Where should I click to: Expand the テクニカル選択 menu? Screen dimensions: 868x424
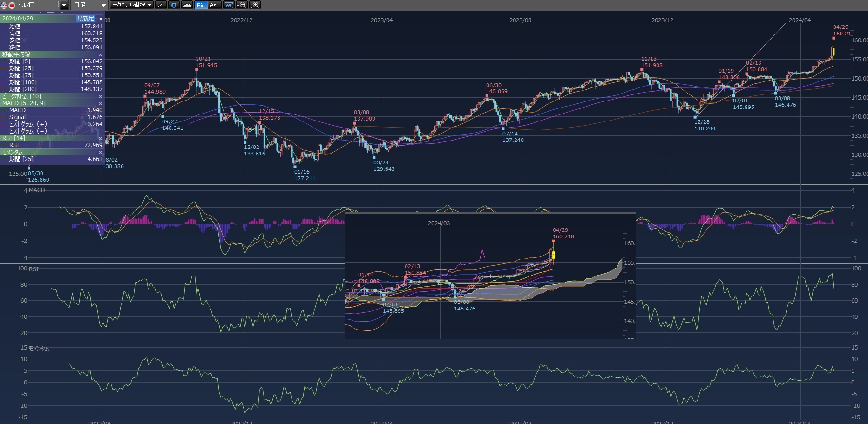pyautogui.click(x=132, y=5)
